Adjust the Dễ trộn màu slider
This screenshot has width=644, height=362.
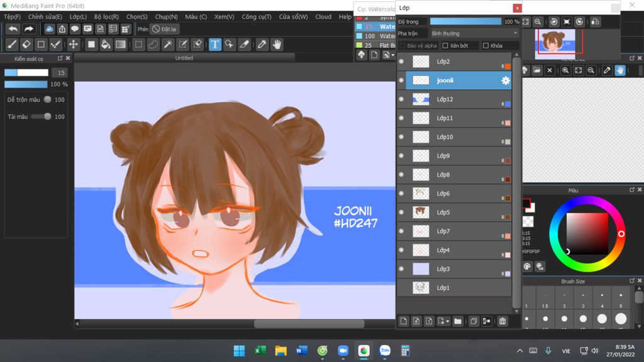pos(48,99)
